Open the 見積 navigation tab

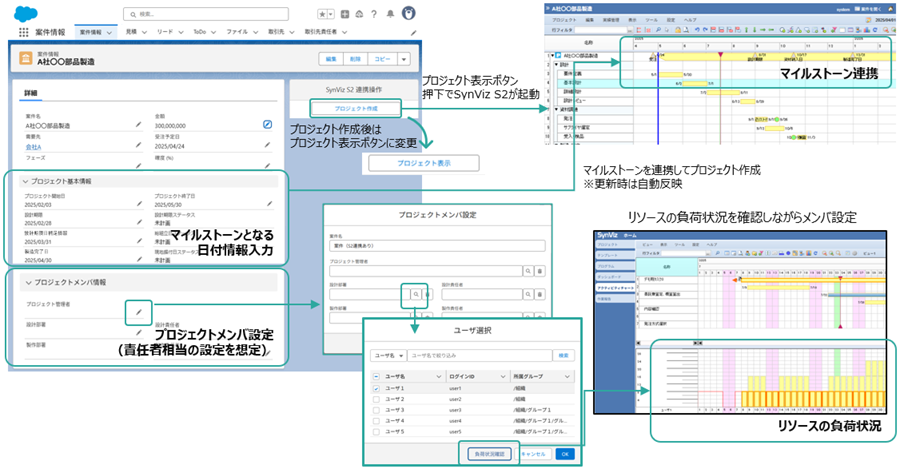point(131,33)
